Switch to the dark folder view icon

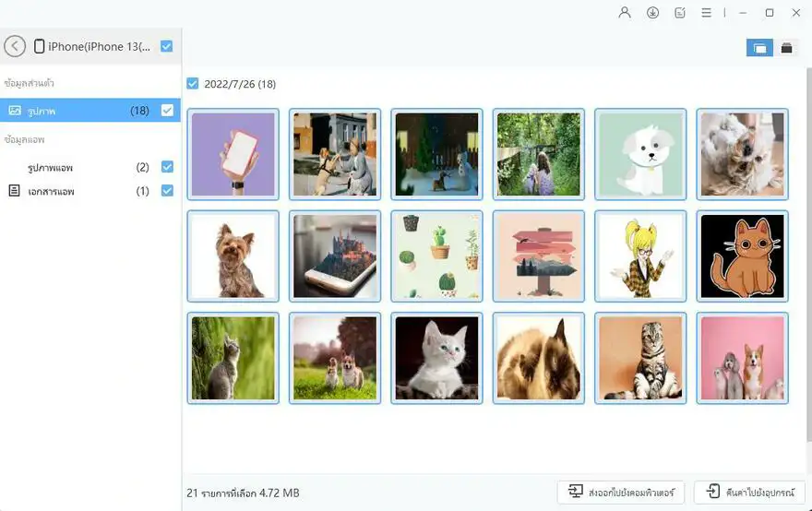786,48
